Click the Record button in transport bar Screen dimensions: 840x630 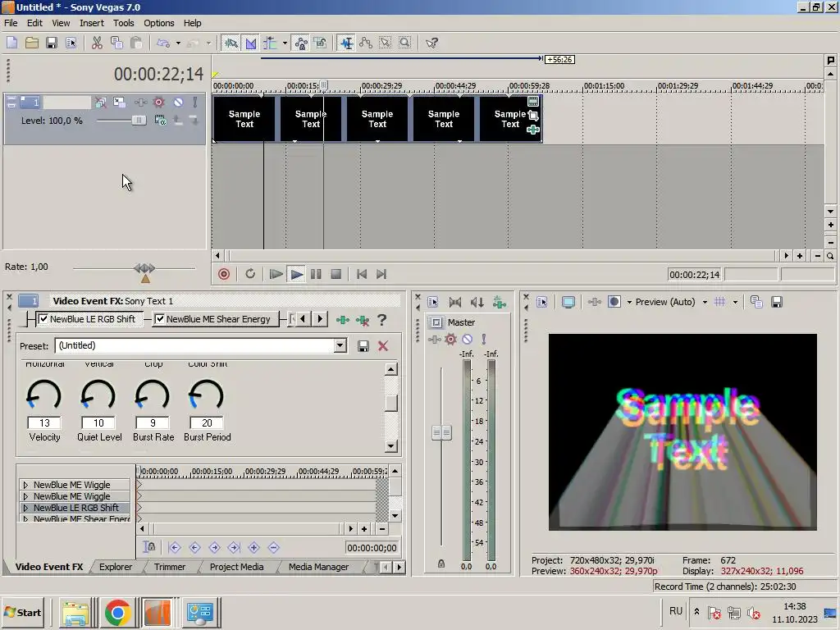(x=224, y=274)
